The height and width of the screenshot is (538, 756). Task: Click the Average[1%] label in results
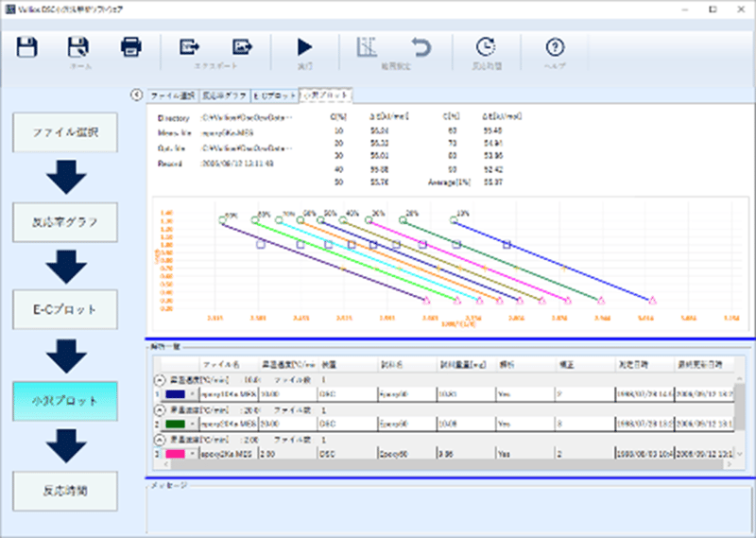pyautogui.click(x=449, y=182)
